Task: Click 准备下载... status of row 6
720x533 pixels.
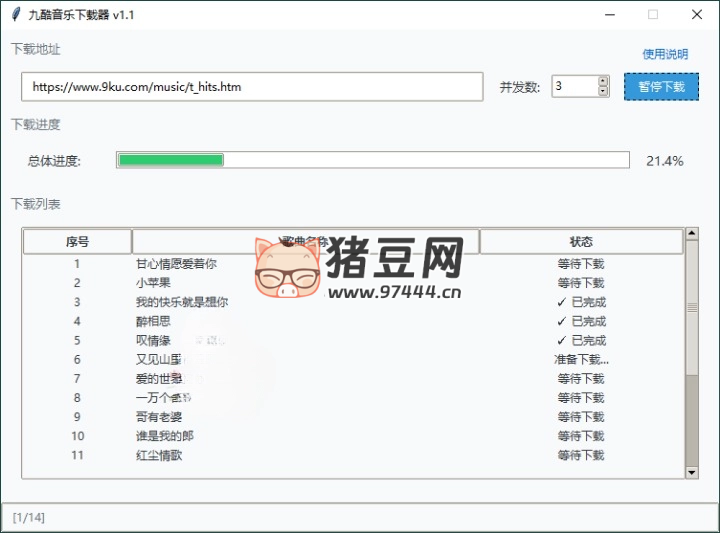Action: [581, 359]
